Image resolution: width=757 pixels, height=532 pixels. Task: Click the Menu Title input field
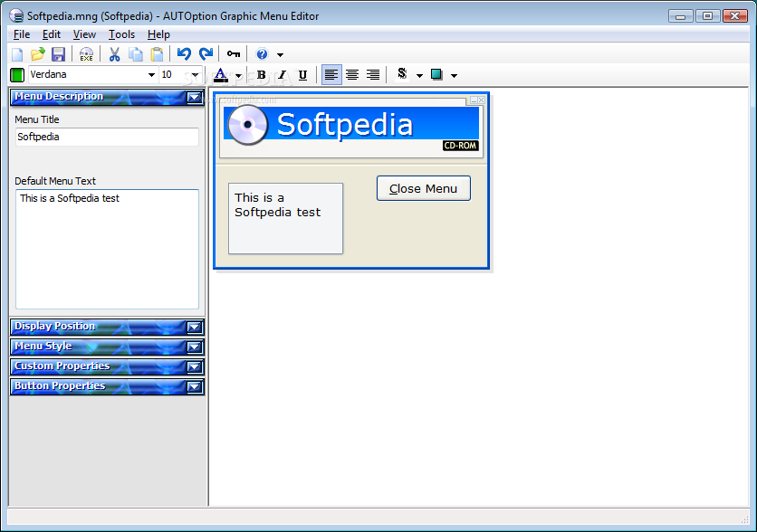[x=107, y=137]
